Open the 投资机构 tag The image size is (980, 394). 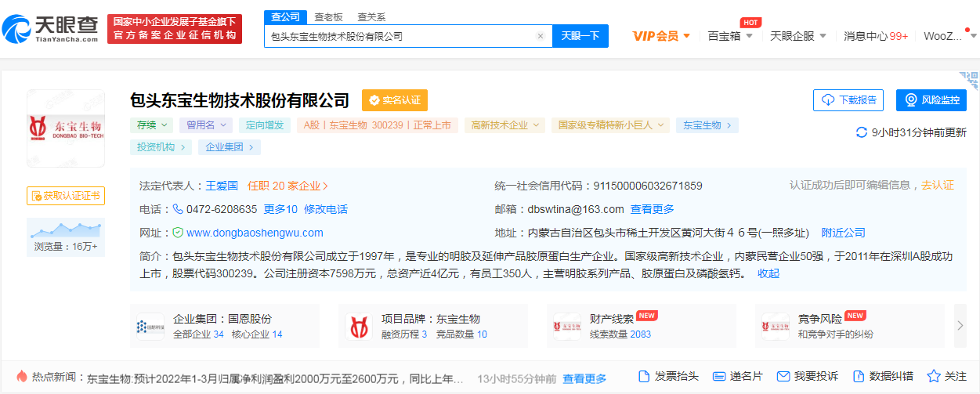click(161, 147)
